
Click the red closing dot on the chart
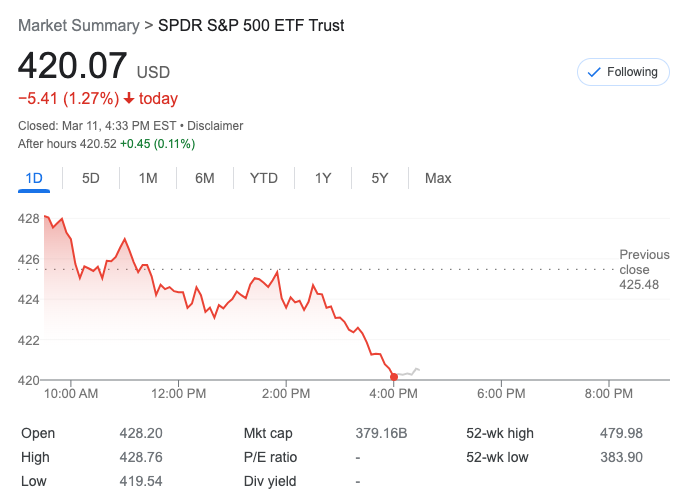coord(394,377)
